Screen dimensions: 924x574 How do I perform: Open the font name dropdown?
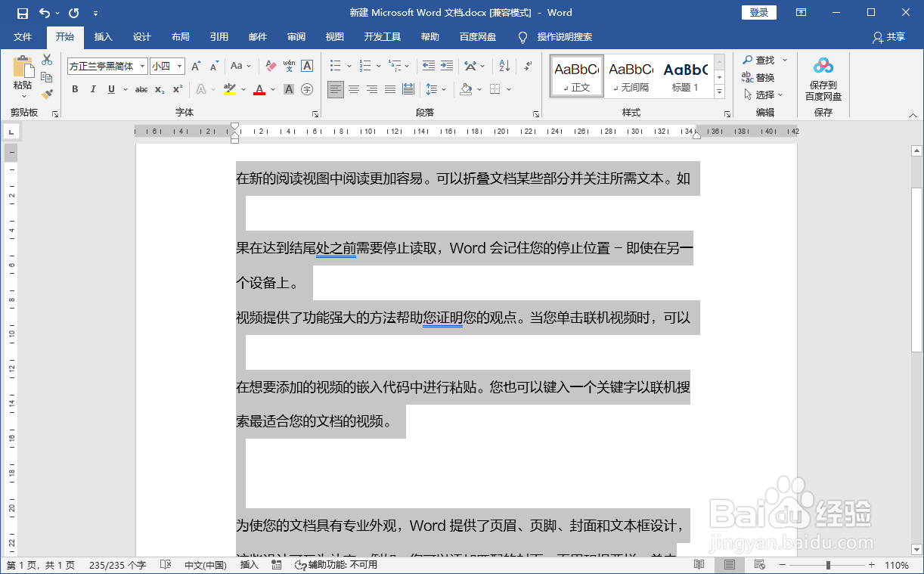point(141,67)
